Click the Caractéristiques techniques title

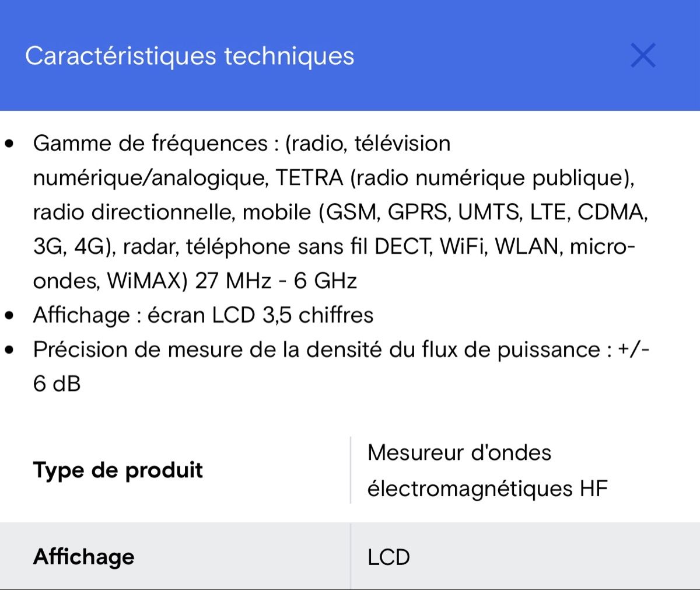(x=189, y=56)
